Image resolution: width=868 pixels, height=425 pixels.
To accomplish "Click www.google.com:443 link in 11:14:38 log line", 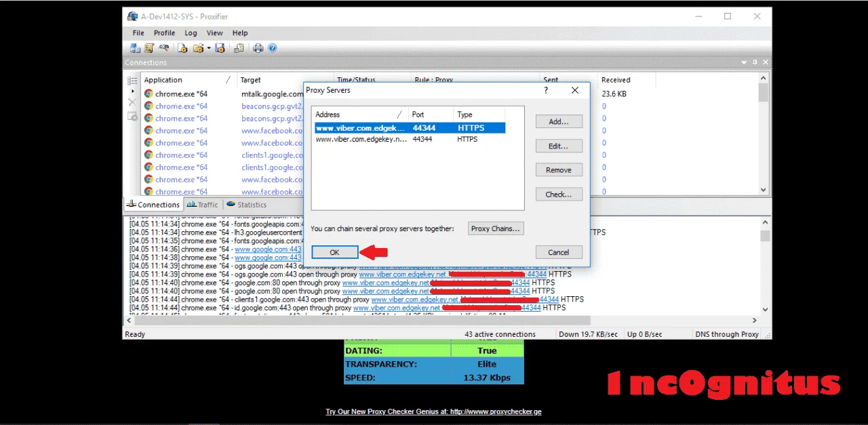I will (269, 258).
